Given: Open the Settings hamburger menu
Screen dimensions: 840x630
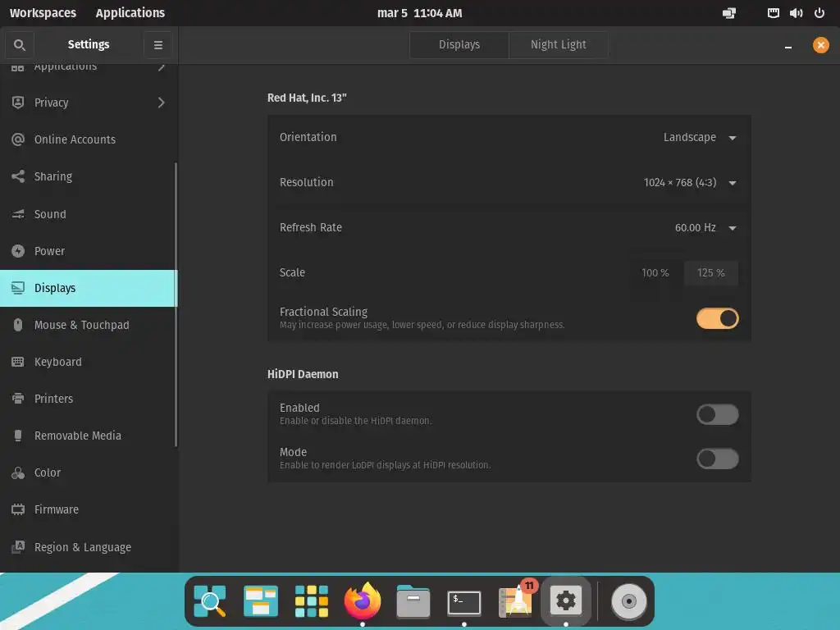Looking at the screenshot, I should tap(158, 45).
